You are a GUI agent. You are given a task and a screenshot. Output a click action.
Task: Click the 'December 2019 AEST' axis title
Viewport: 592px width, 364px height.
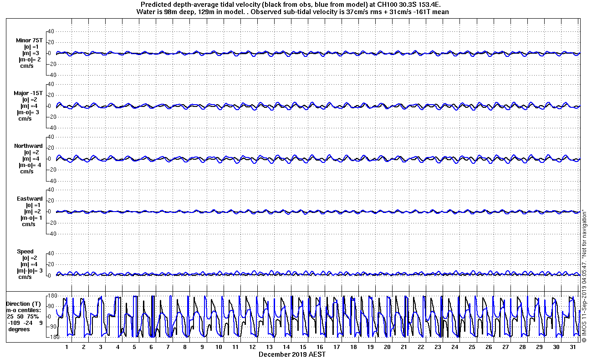[292, 354]
